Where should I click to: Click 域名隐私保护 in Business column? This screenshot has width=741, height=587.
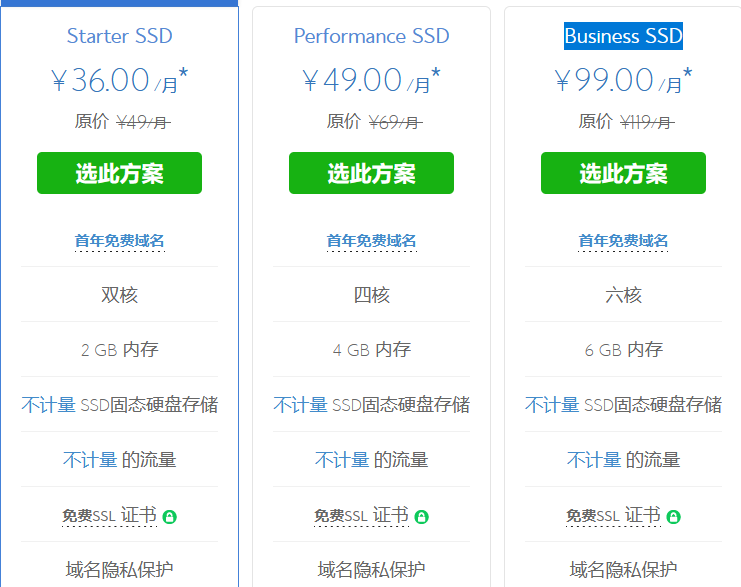pos(623,570)
